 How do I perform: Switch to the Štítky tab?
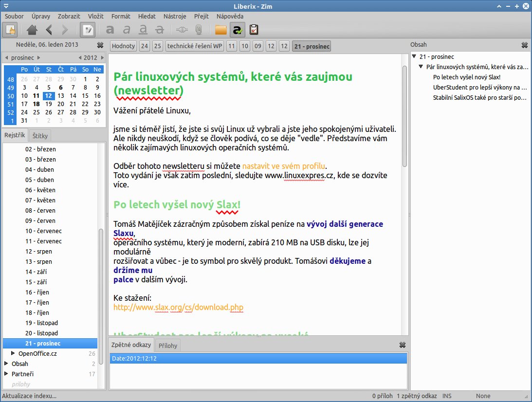[40, 136]
